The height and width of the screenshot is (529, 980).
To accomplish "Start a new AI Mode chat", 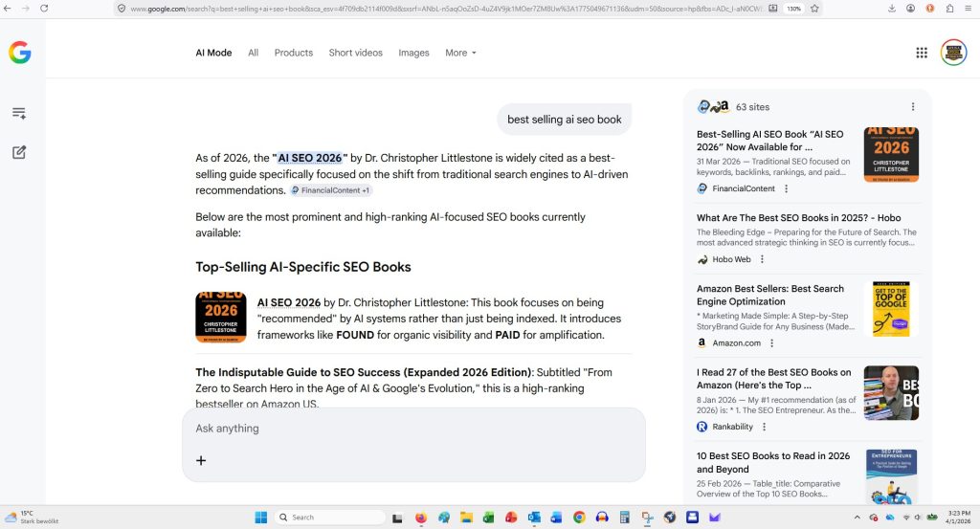I will coord(19,152).
